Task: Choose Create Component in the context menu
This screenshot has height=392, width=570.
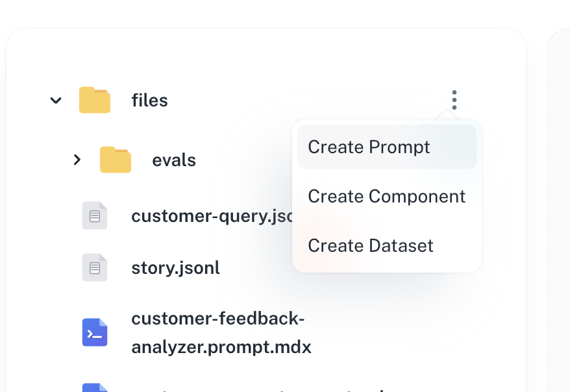Action: [386, 196]
